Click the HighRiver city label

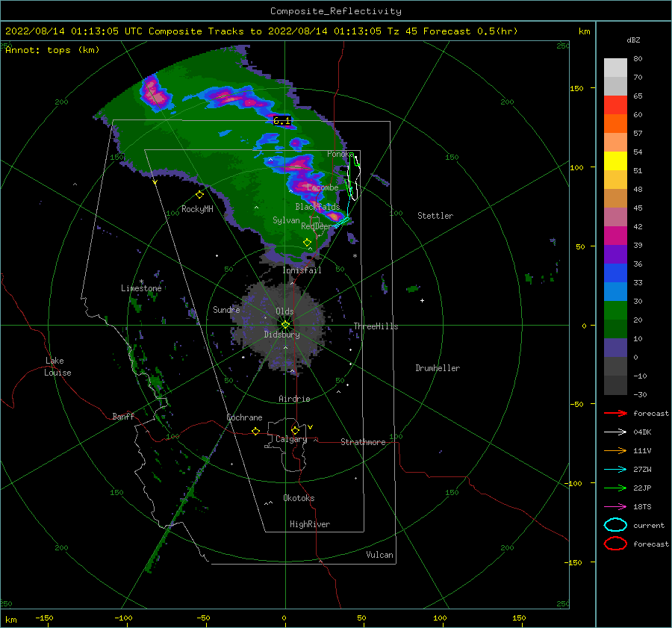pos(309,524)
